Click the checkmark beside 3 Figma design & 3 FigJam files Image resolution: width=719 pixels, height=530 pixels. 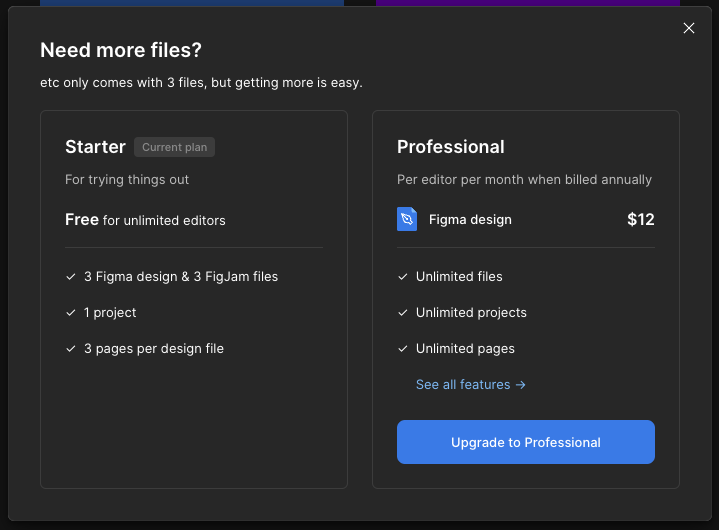pyautogui.click(x=71, y=276)
